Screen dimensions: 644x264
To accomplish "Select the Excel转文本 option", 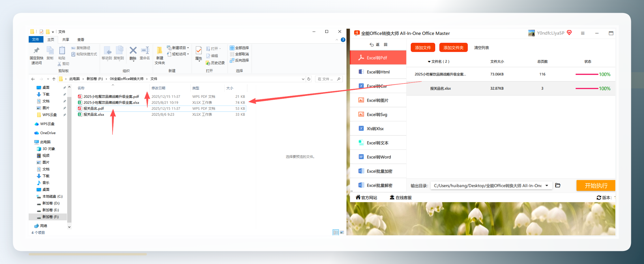I will click(x=378, y=143).
